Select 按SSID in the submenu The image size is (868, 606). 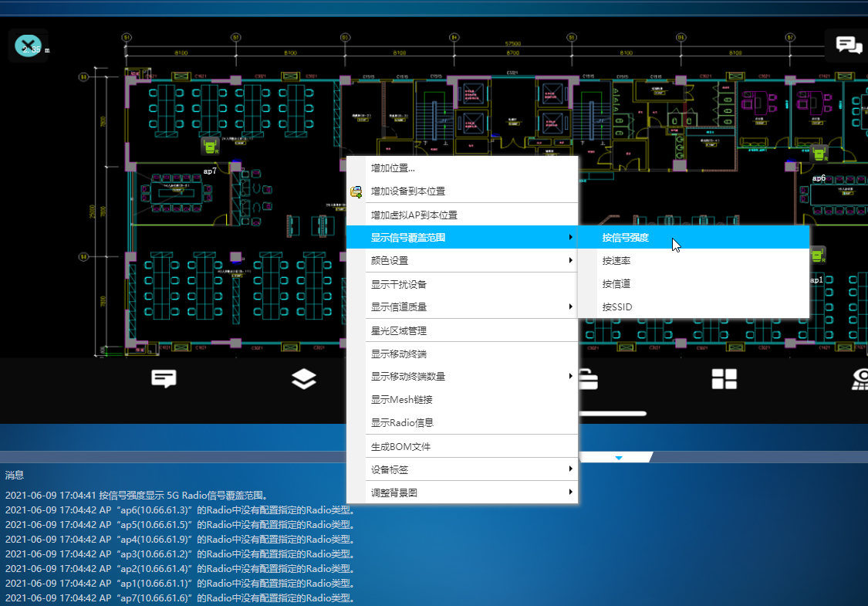pos(694,307)
